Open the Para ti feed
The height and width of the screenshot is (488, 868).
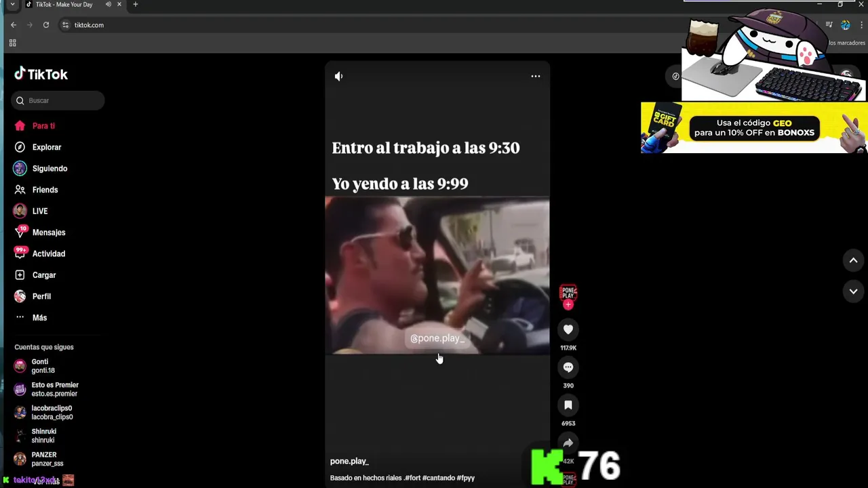click(43, 126)
